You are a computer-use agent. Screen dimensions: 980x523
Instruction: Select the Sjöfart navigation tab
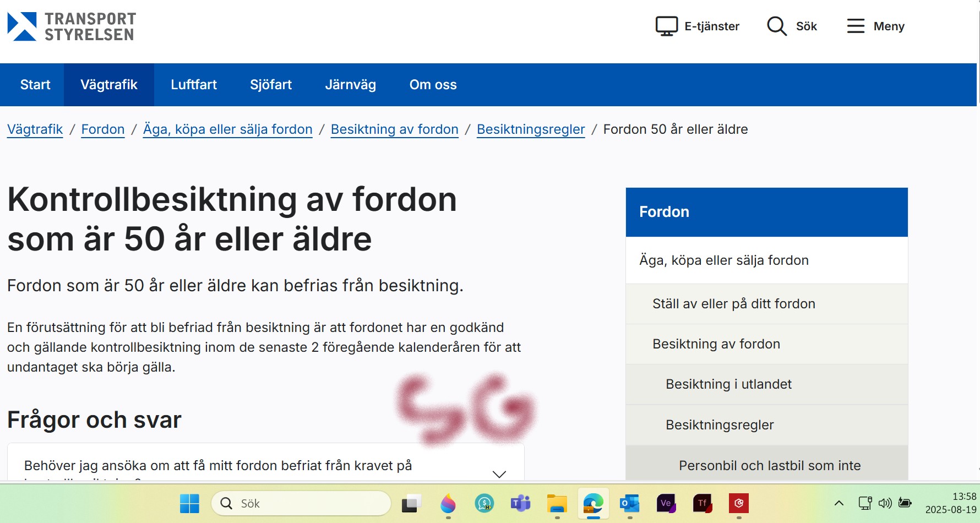click(x=271, y=85)
